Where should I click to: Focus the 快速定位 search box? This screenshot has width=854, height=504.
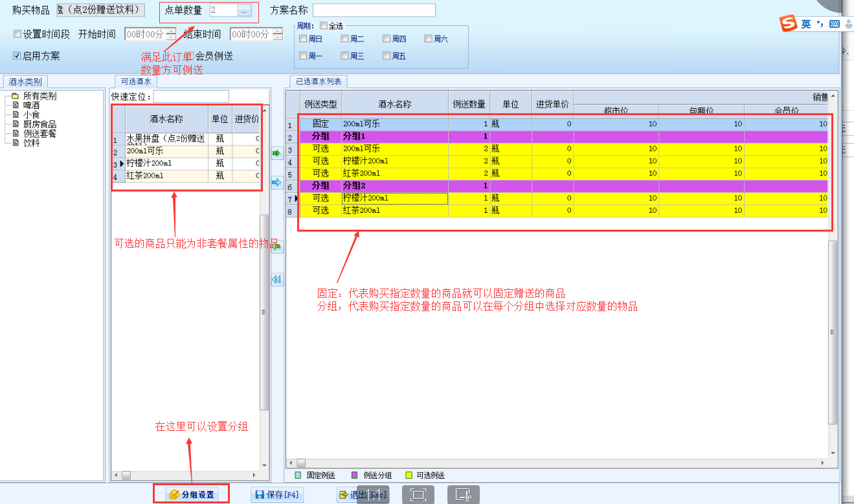click(191, 96)
